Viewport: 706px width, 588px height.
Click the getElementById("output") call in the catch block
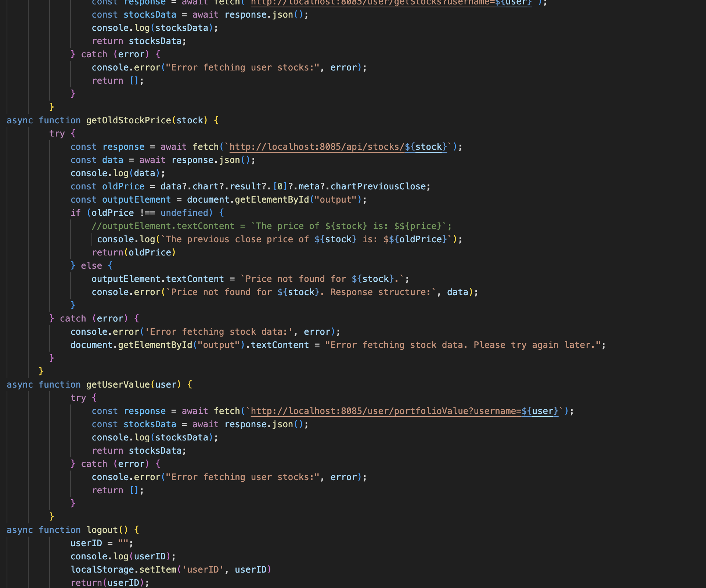coord(158,345)
